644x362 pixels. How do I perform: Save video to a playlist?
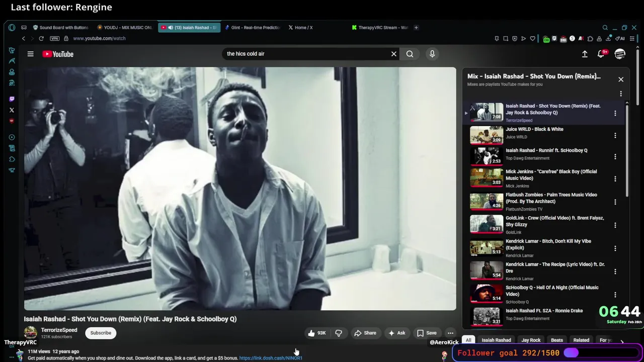pyautogui.click(x=427, y=333)
